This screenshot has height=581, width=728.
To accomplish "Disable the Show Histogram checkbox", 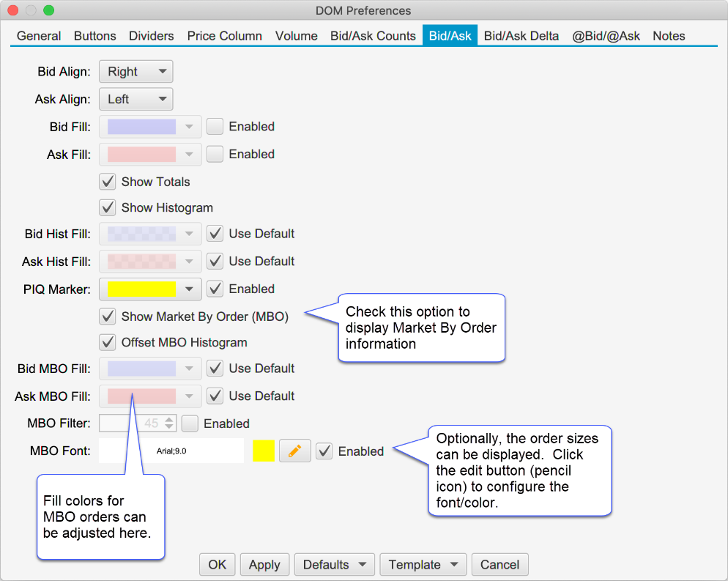I will (108, 208).
